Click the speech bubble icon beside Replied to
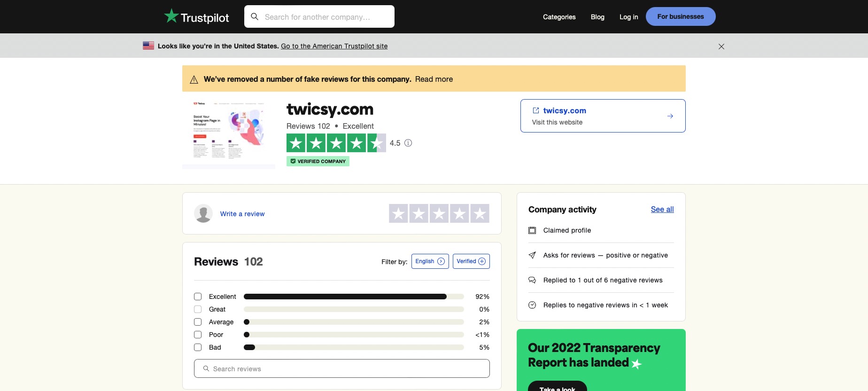The height and width of the screenshot is (391, 868). pos(532,280)
